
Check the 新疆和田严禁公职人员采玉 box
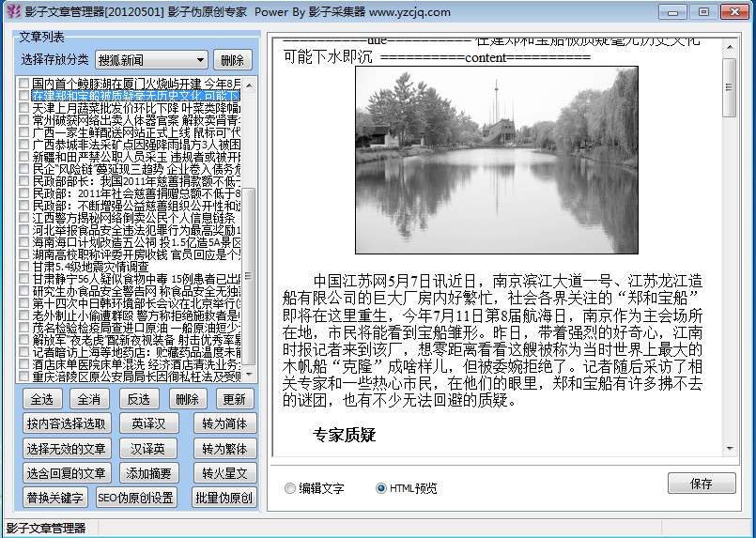23,156
